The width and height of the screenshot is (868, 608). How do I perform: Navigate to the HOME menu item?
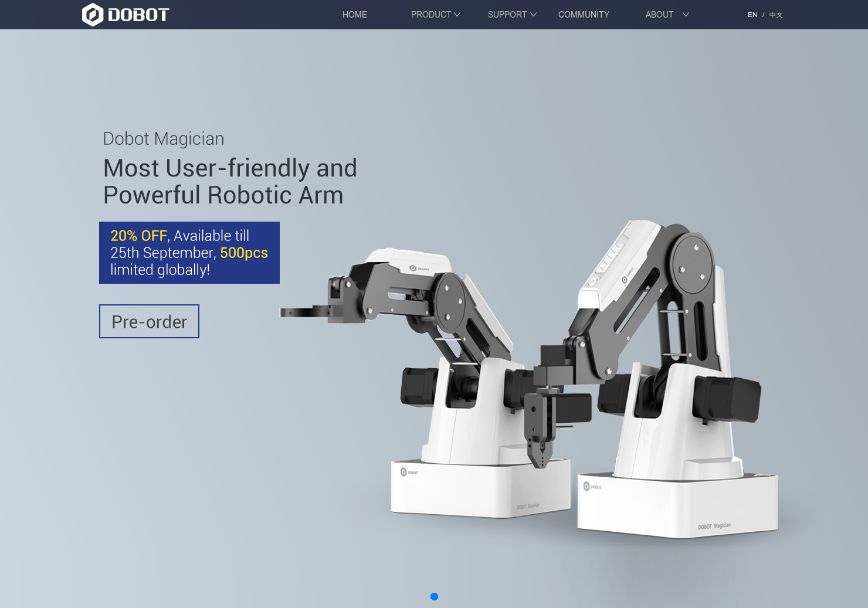click(354, 15)
